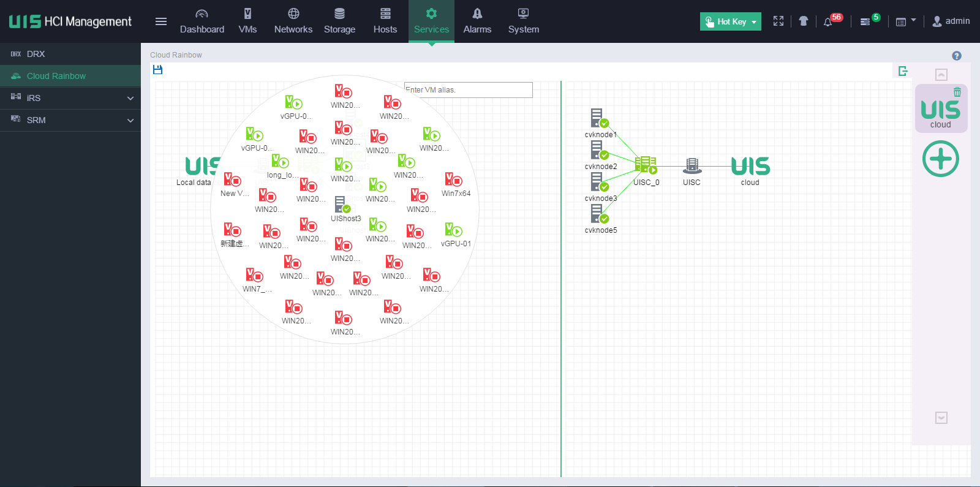Select the long_lo... VM icon
Screen dimensions: 980x487
pos(280,161)
